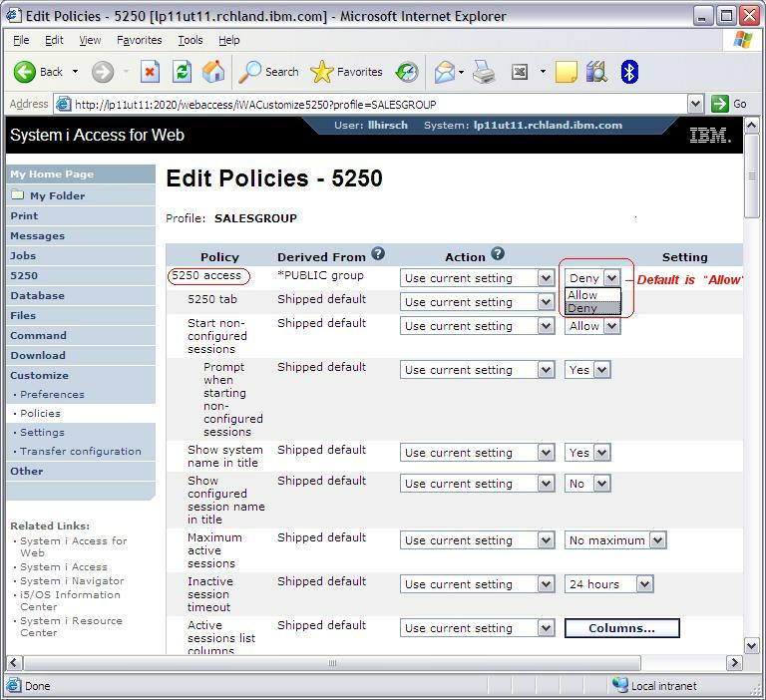Print the page using printer icon

pyautogui.click(x=484, y=73)
